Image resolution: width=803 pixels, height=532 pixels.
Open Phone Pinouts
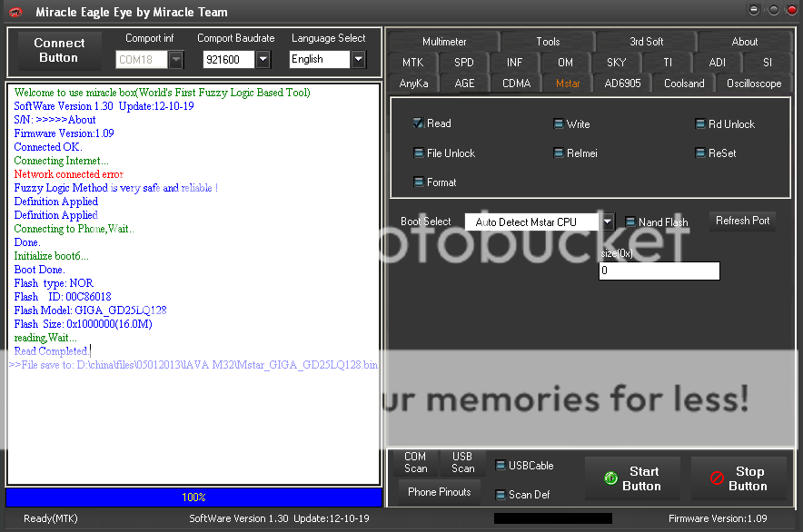click(x=440, y=492)
